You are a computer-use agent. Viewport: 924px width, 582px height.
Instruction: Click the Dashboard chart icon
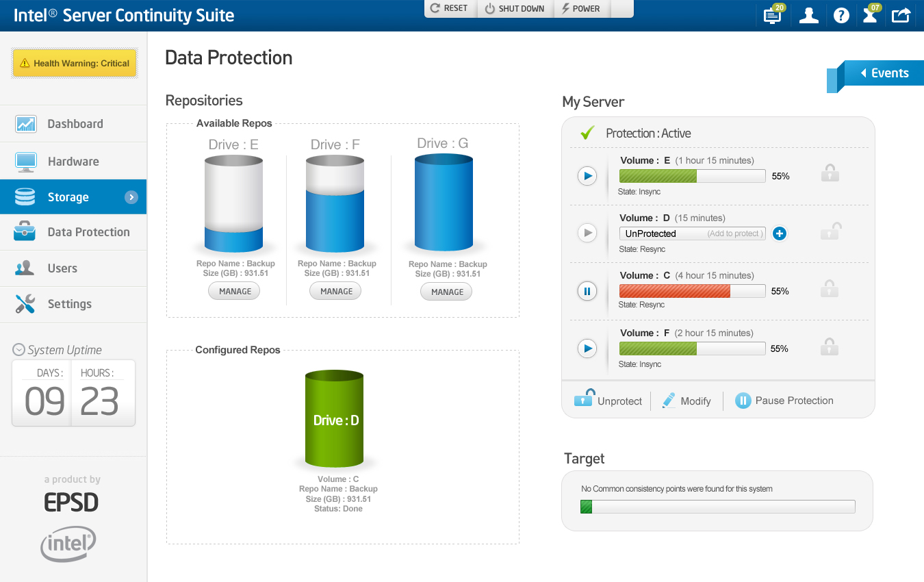(26, 124)
